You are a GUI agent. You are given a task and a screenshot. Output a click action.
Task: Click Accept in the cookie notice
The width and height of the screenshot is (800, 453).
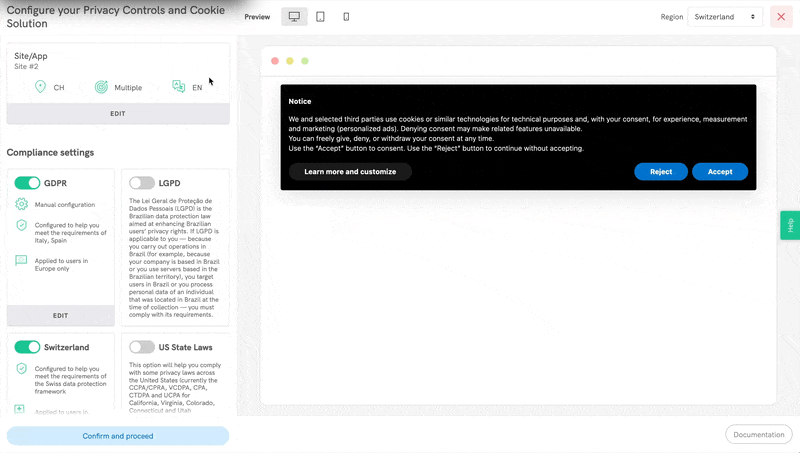pyautogui.click(x=720, y=172)
